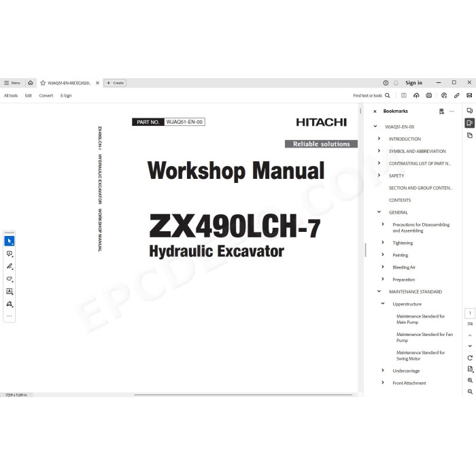Select the add text box tool

pos(10,292)
